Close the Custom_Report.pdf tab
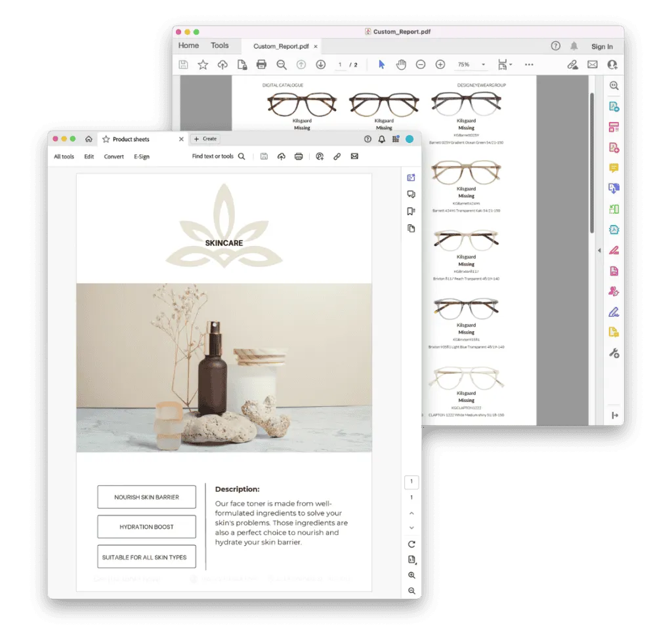This screenshot has height=631, width=672. 316,47
